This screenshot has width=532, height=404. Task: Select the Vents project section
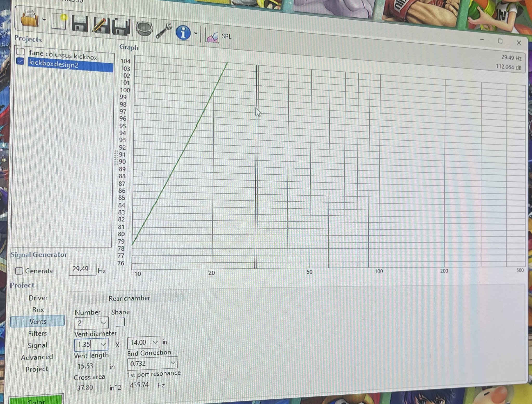38,321
